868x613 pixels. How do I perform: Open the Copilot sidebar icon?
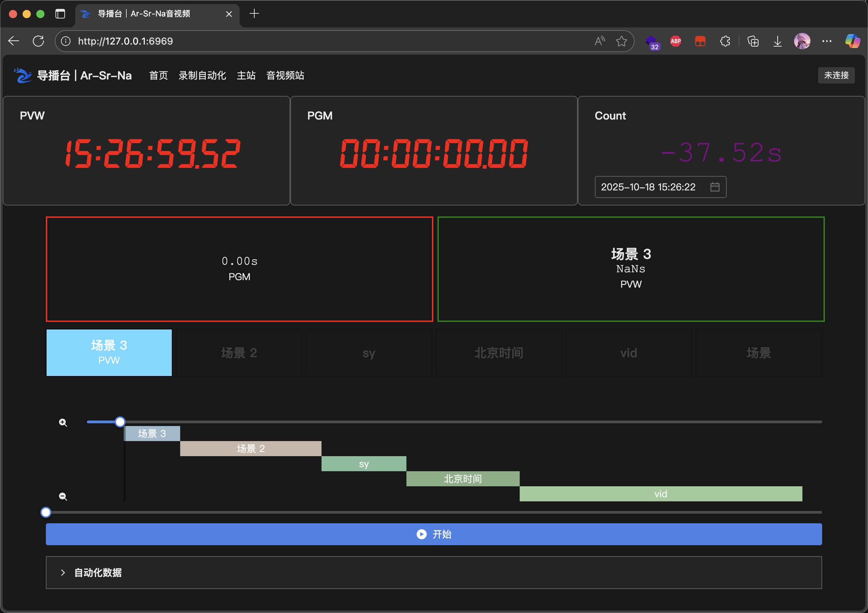click(852, 41)
